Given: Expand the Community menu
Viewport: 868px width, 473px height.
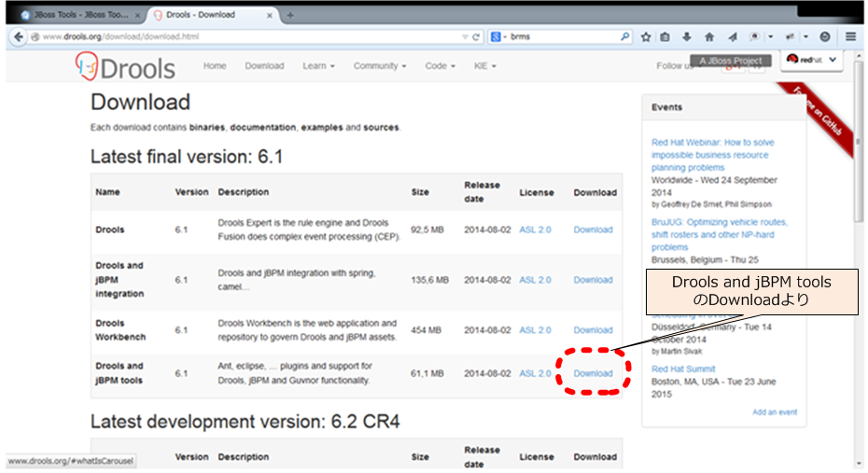Looking at the screenshot, I should (380, 66).
